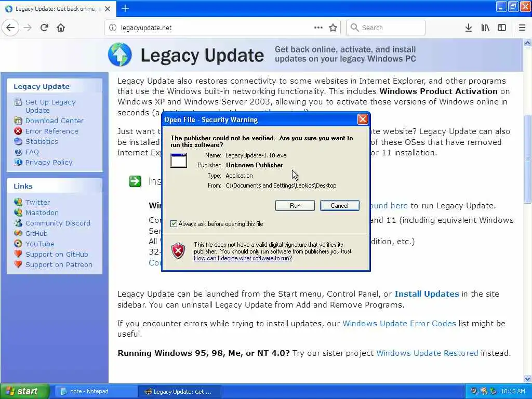Open the Library icon in toolbar

click(485, 28)
